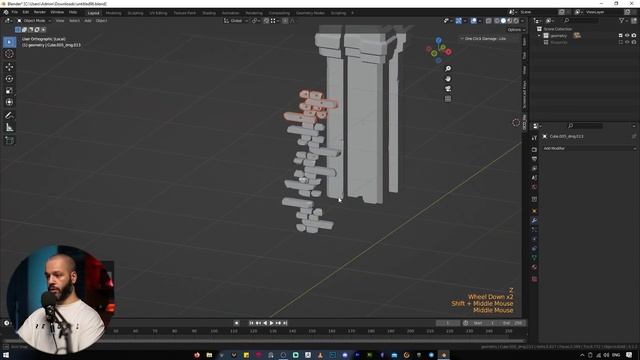Open the Modifiers wrench properties tab
Image resolution: width=640 pixels, height=360 pixels.
click(x=534, y=220)
